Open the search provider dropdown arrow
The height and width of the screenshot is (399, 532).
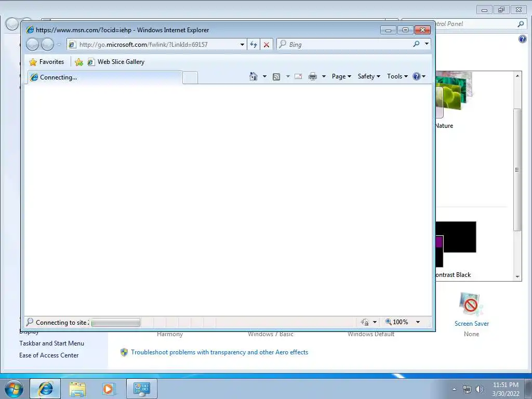(x=427, y=44)
